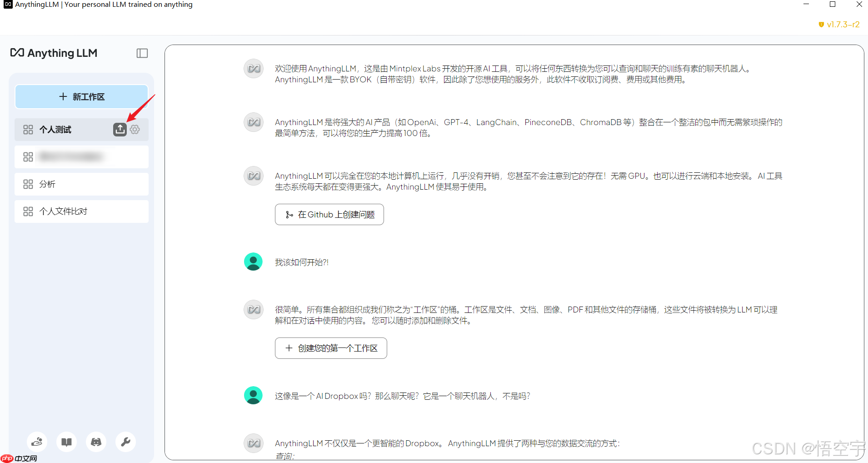Click the Anything LLM logo

point(54,53)
